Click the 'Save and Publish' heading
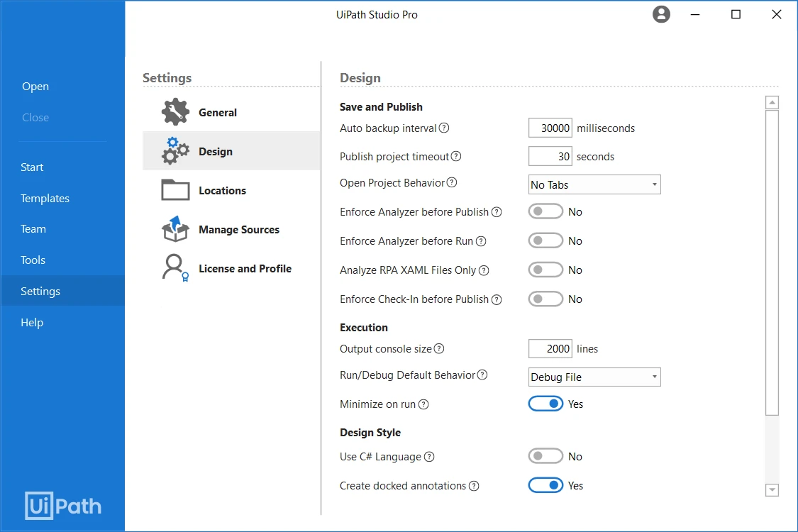798x532 pixels. (x=381, y=107)
